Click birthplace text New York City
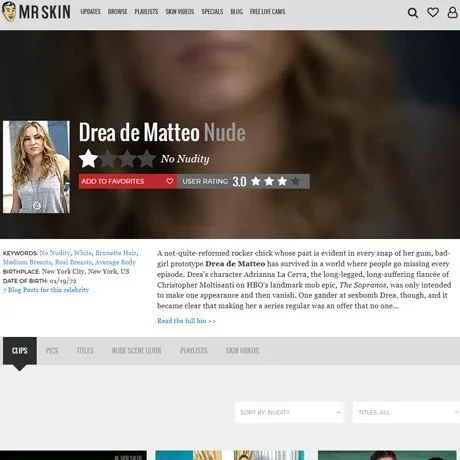 [x=63, y=271]
